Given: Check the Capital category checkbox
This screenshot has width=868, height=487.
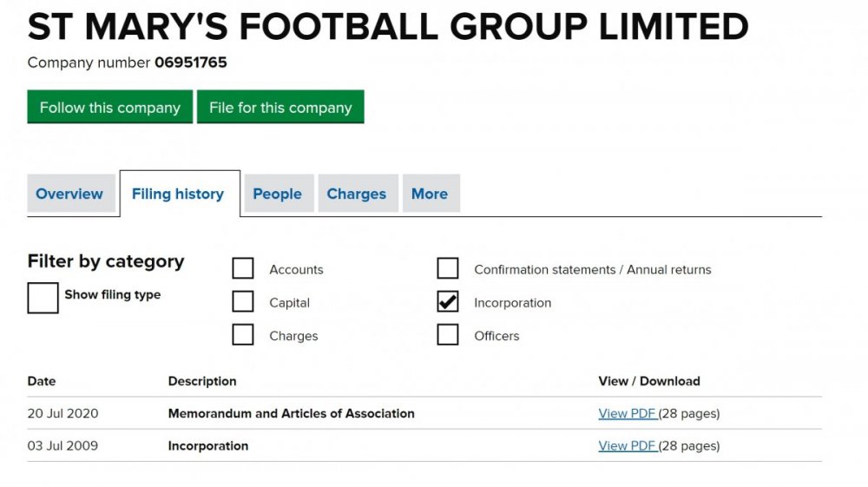Looking at the screenshot, I should [x=243, y=302].
